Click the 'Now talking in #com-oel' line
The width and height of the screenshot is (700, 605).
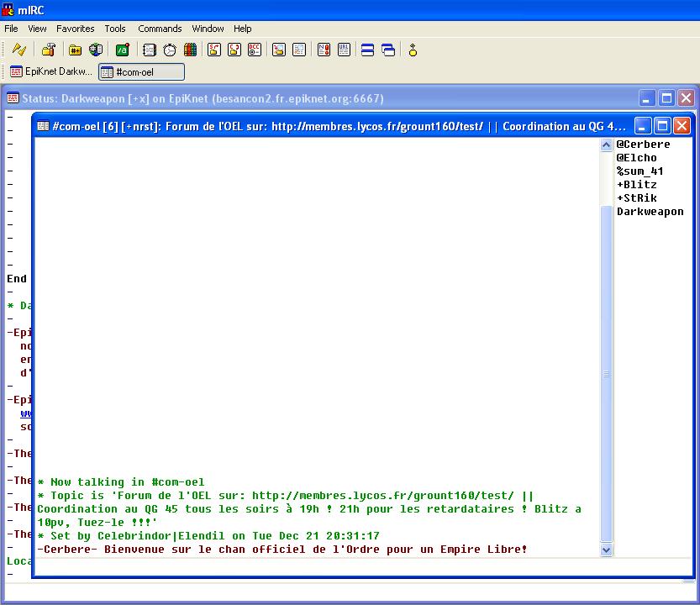click(x=121, y=482)
